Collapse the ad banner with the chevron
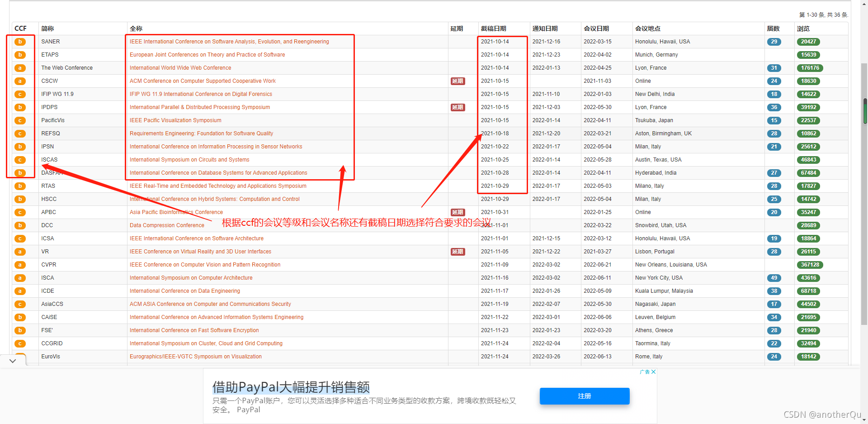868x424 pixels. point(13,361)
